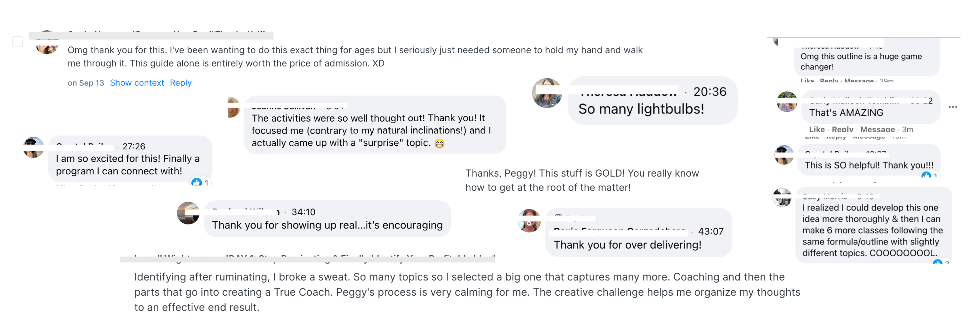Open the avatar beside 'So many lightbulbs!'
The image size is (980, 327).
[x=547, y=93]
